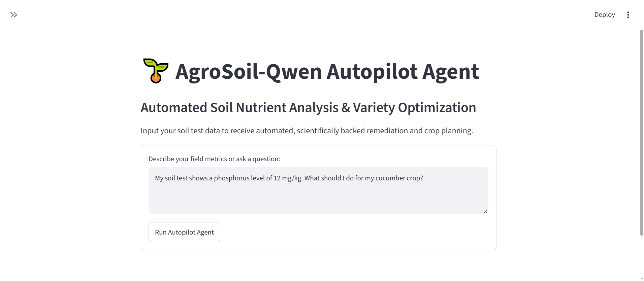This screenshot has width=644, height=281.
Task: Click blank space right of Run Autopilot Agent
Action: (x=354, y=232)
